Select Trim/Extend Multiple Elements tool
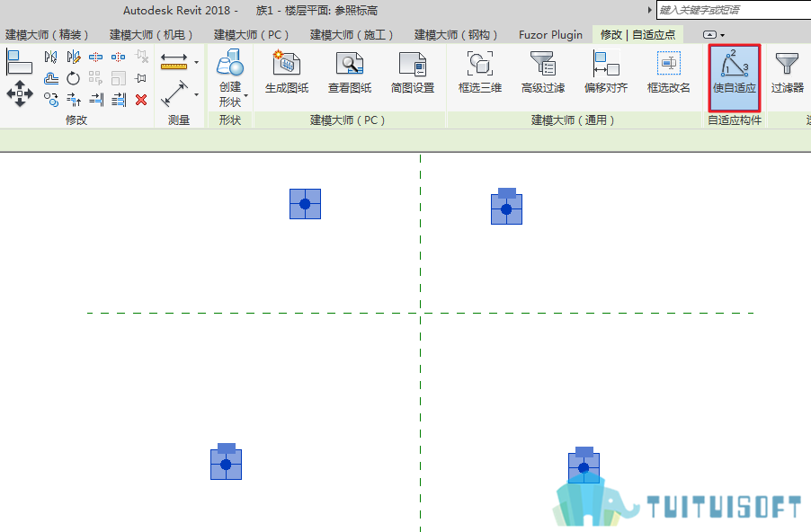This screenshot has height=532, width=811. tap(119, 99)
